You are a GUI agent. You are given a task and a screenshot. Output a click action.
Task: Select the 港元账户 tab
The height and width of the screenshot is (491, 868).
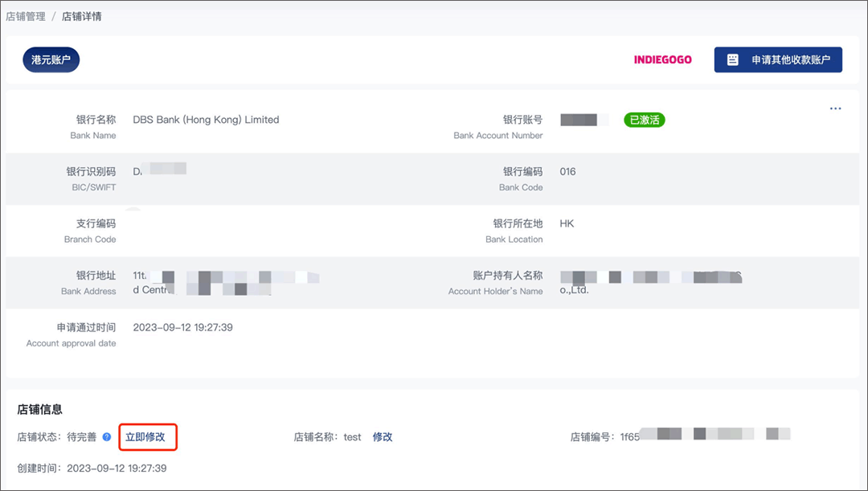point(51,59)
